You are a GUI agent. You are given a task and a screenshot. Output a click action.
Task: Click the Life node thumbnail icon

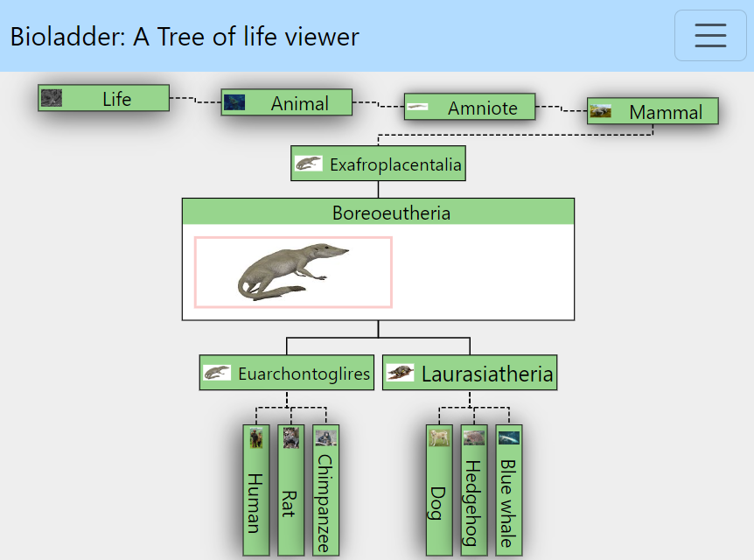[52, 98]
